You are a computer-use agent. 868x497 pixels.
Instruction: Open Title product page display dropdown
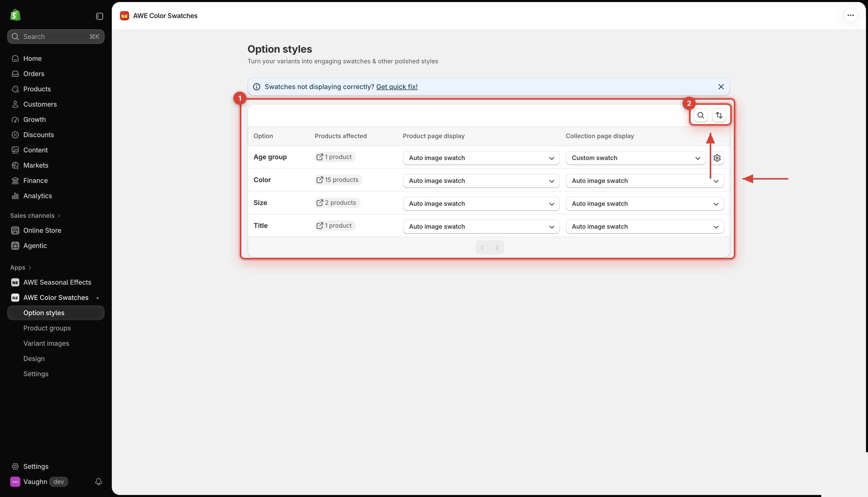(481, 226)
